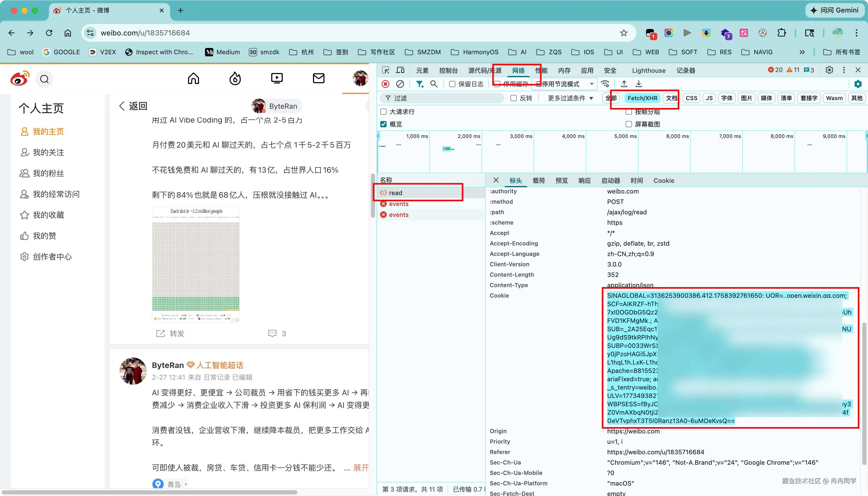The height and width of the screenshot is (496, 868).
Task: Switch to the 响应 tab
Action: 584,180
